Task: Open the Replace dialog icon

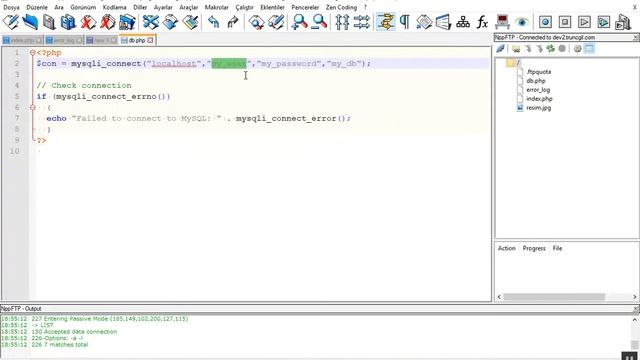Action: point(276,22)
